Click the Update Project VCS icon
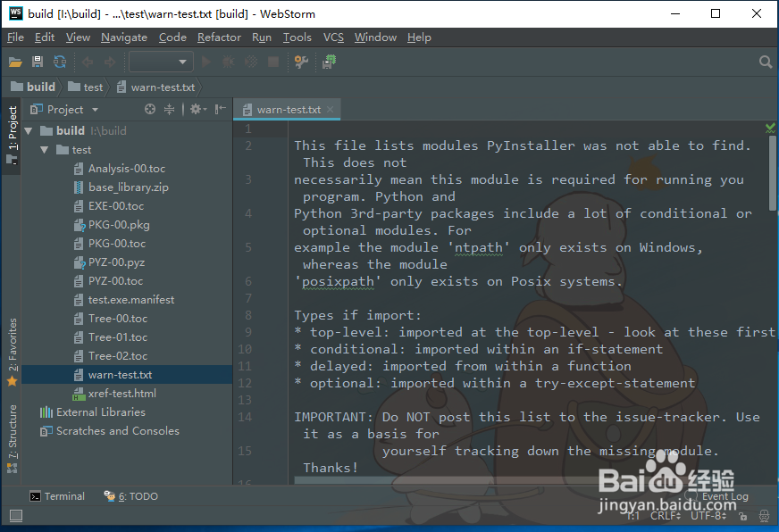This screenshot has height=532, width=779. [329, 62]
